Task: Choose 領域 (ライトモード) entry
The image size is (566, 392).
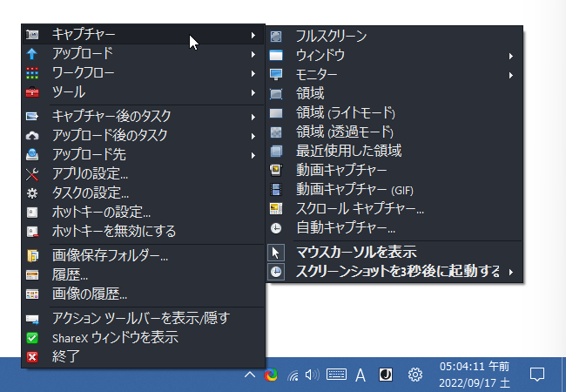Action: (394, 113)
